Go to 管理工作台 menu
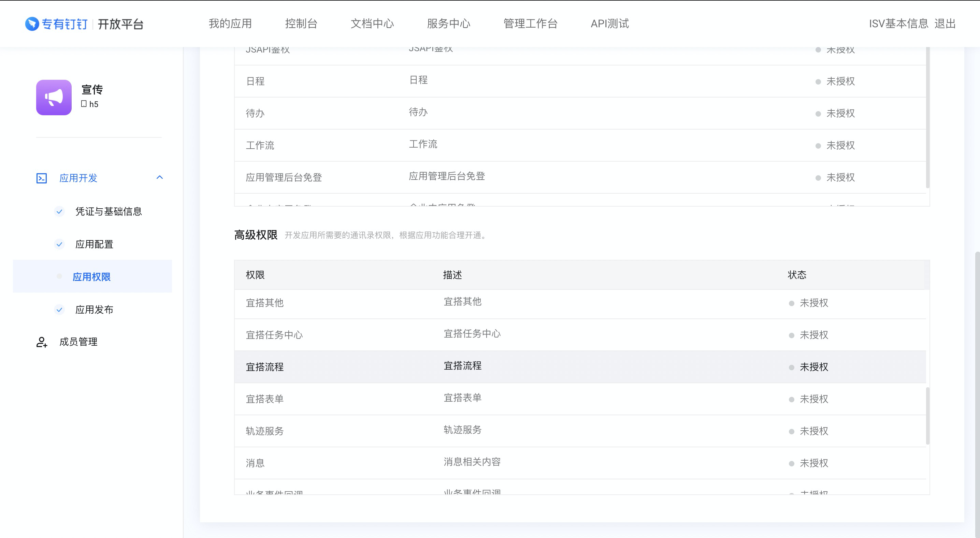The width and height of the screenshot is (980, 538). [x=530, y=24]
